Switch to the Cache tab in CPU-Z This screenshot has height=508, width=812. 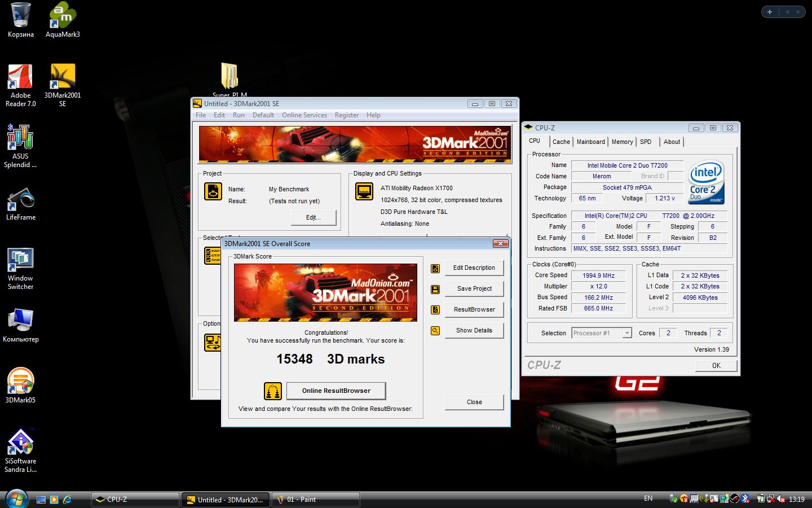(561, 142)
